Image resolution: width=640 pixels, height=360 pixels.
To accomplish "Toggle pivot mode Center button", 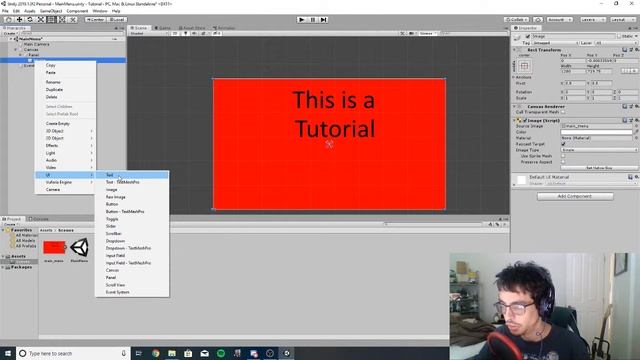I will point(95,20).
